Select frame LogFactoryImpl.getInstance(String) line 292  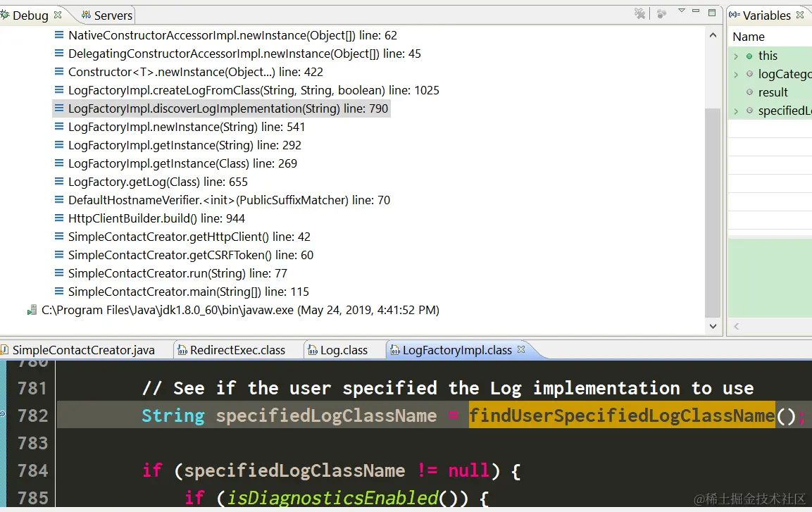(185, 145)
